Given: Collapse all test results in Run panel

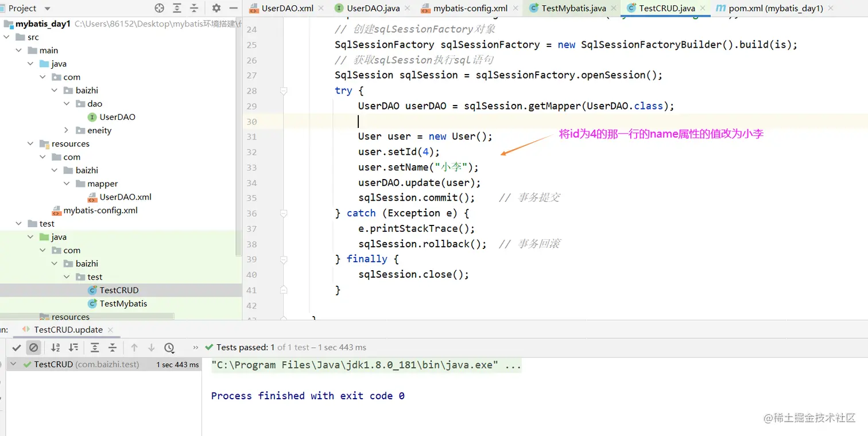Looking at the screenshot, I should point(113,347).
